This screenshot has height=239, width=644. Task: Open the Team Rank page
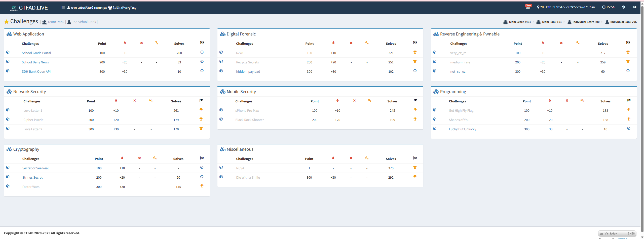[x=56, y=22]
